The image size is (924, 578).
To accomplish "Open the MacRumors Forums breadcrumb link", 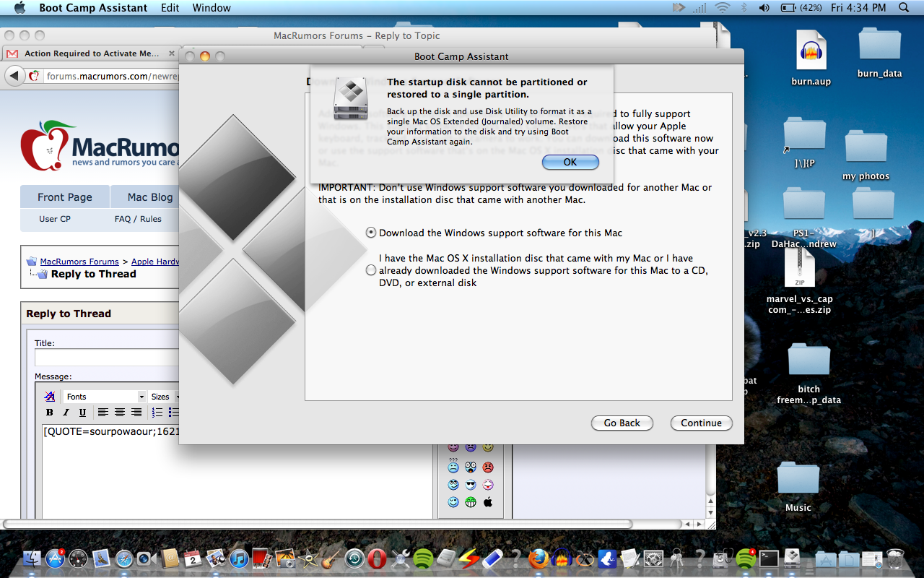I will (79, 262).
